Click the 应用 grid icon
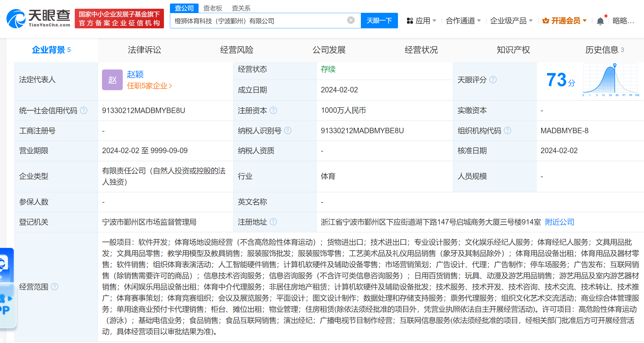 point(410,21)
